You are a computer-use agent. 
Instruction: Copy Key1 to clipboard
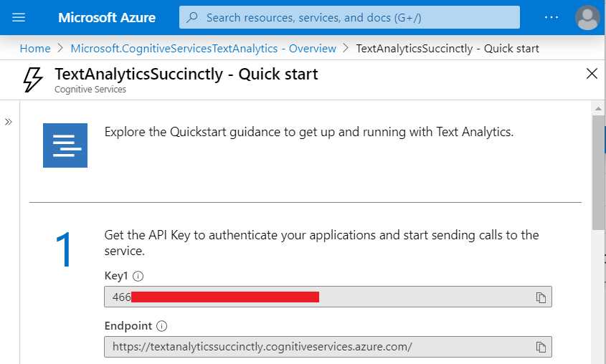tap(541, 297)
